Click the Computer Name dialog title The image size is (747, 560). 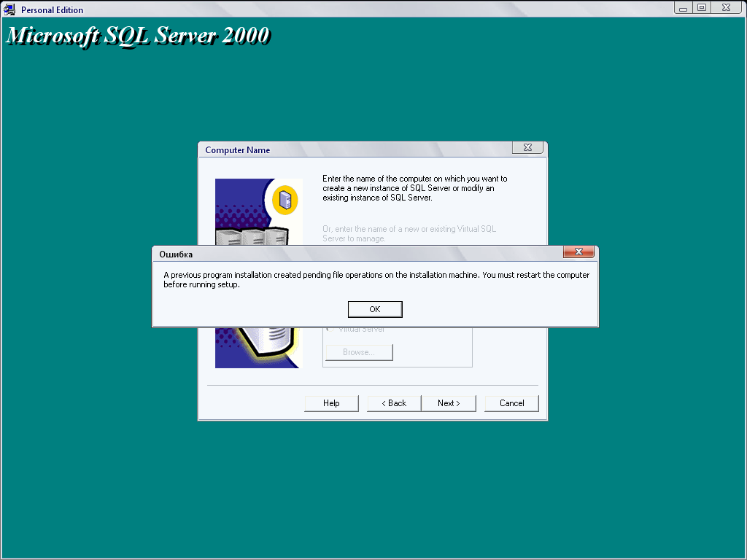click(237, 150)
